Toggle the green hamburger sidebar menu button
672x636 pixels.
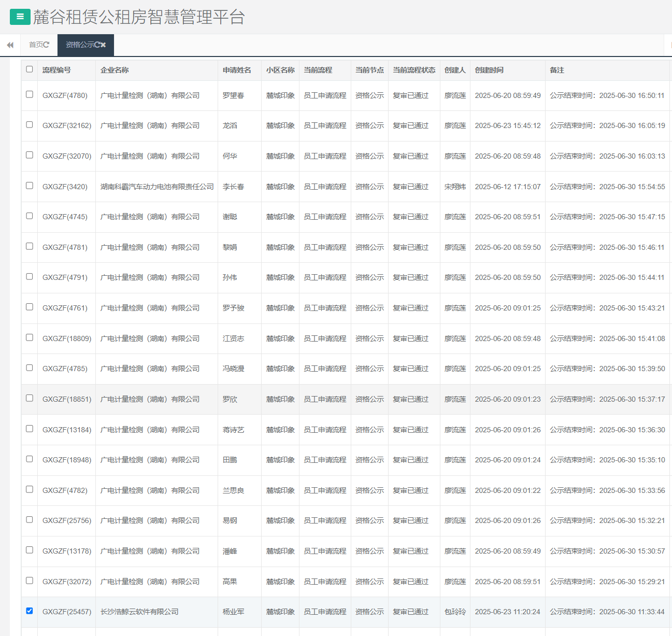point(20,17)
